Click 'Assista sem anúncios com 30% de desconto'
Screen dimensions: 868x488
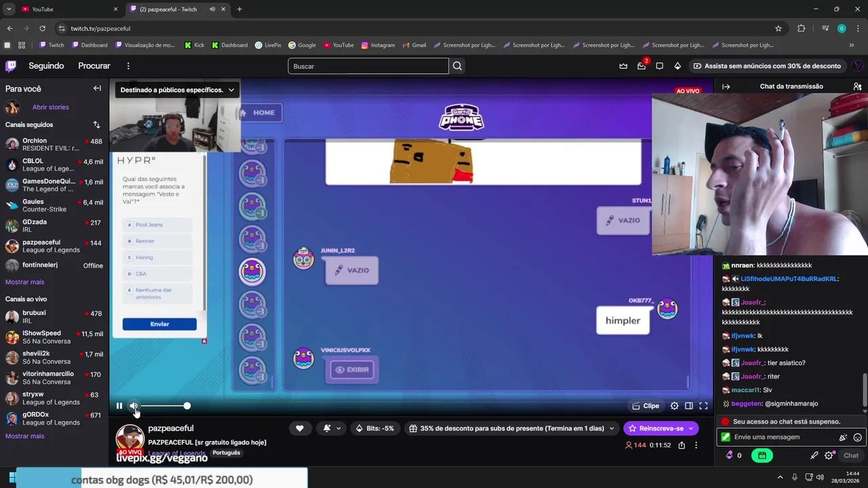pos(766,66)
